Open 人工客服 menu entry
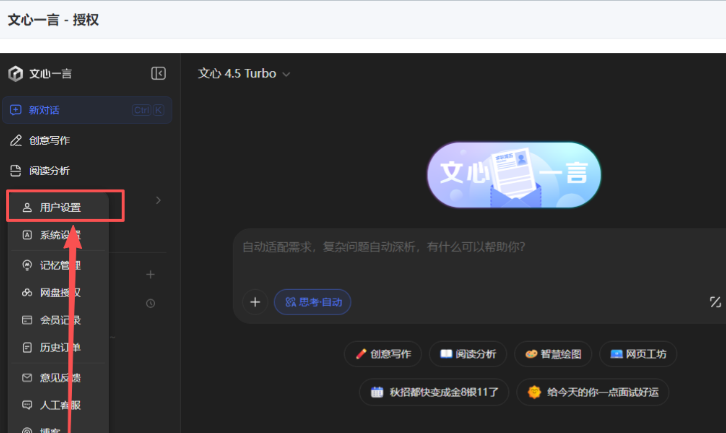 [x=59, y=405]
